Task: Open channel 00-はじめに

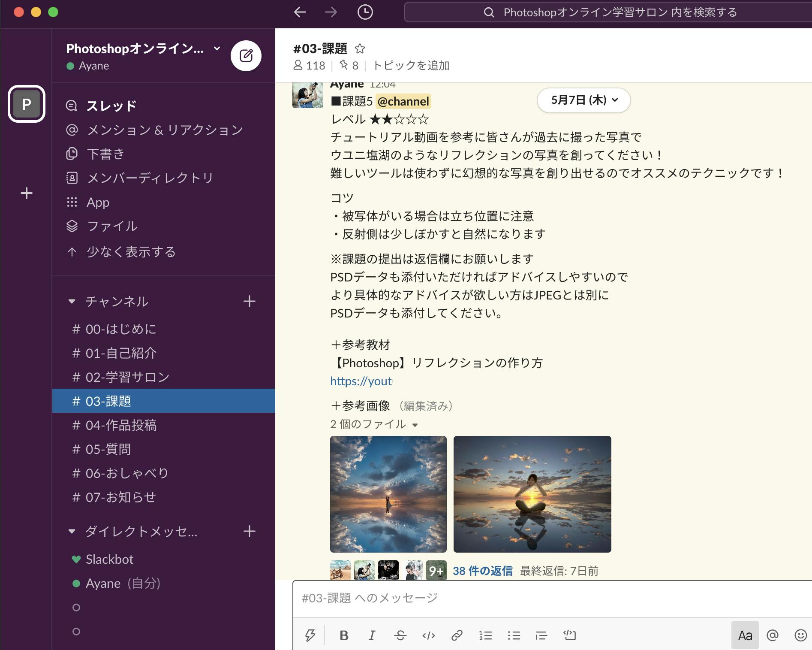Action: (x=163, y=329)
